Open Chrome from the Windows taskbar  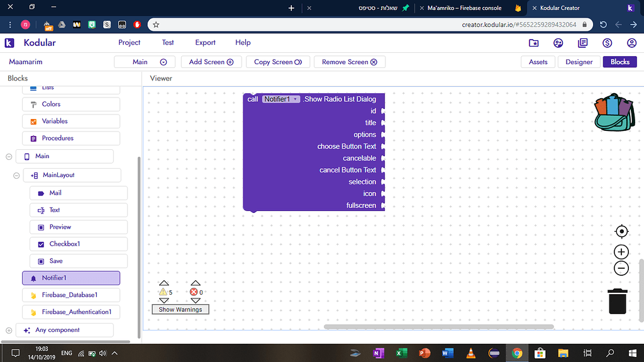[517, 353]
